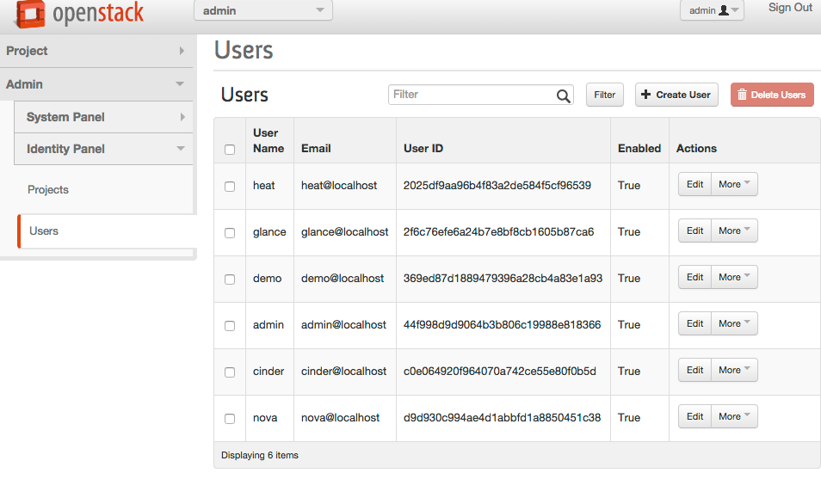The width and height of the screenshot is (821, 504).
Task: Open the More dropdown for glance
Action: pyautogui.click(x=734, y=230)
